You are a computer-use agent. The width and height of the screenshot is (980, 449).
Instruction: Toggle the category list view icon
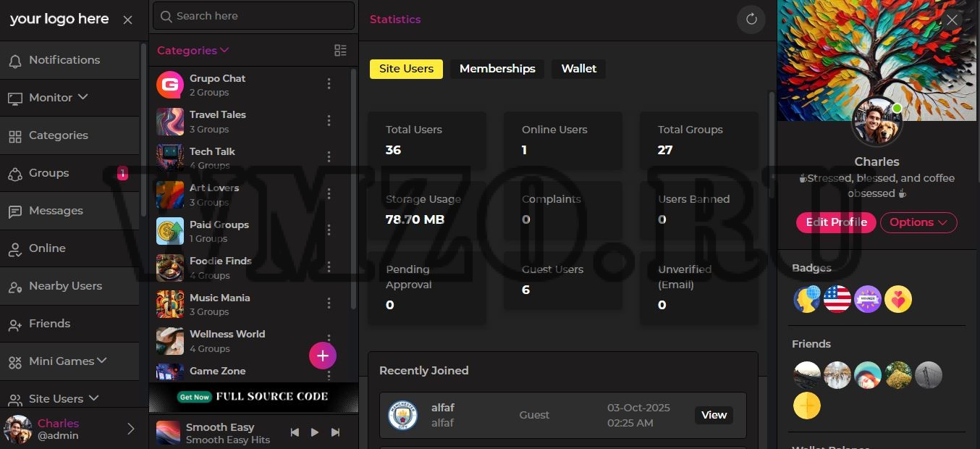tap(340, 50)
